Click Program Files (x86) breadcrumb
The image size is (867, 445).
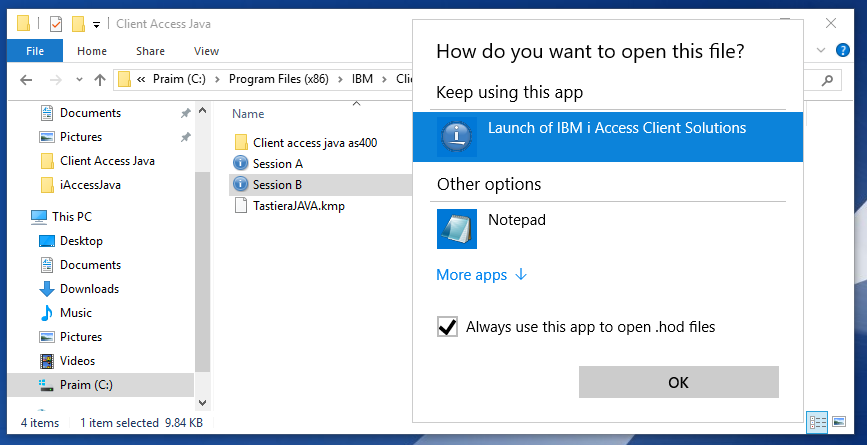pos(279,79)
